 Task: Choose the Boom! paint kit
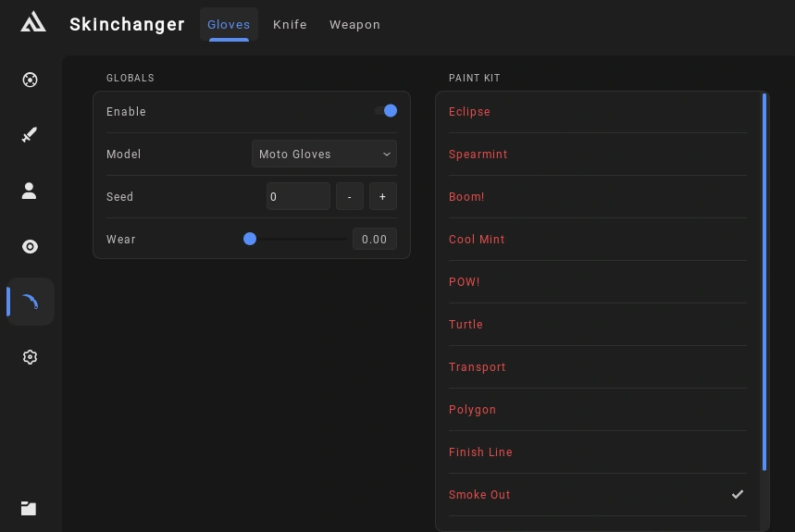(x=597, y=196)
